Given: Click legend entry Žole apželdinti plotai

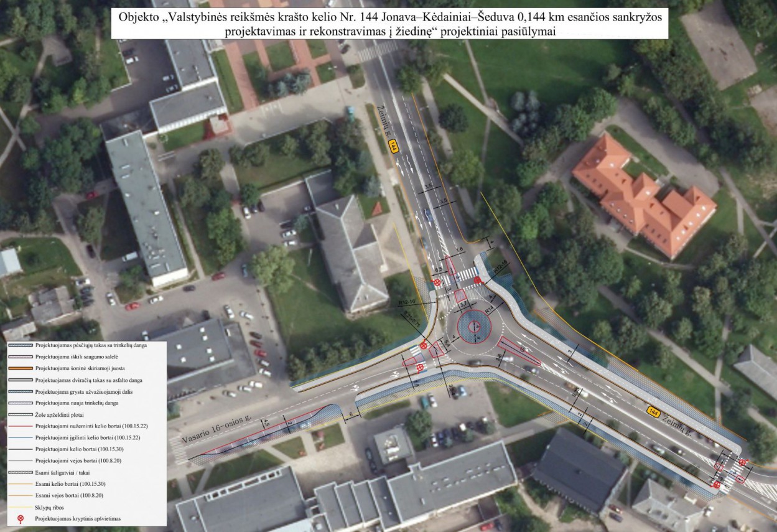Looking at the screenshot, I should tap(60, 414).
